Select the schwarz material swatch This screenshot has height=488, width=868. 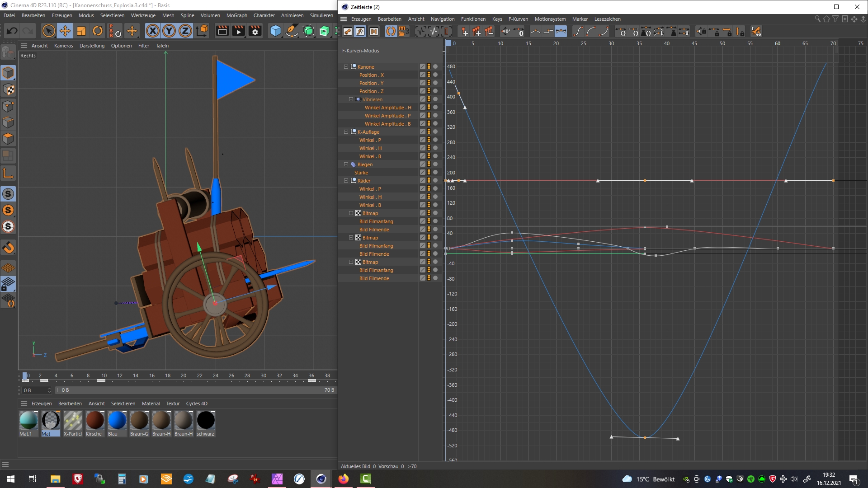coord(206,423)
